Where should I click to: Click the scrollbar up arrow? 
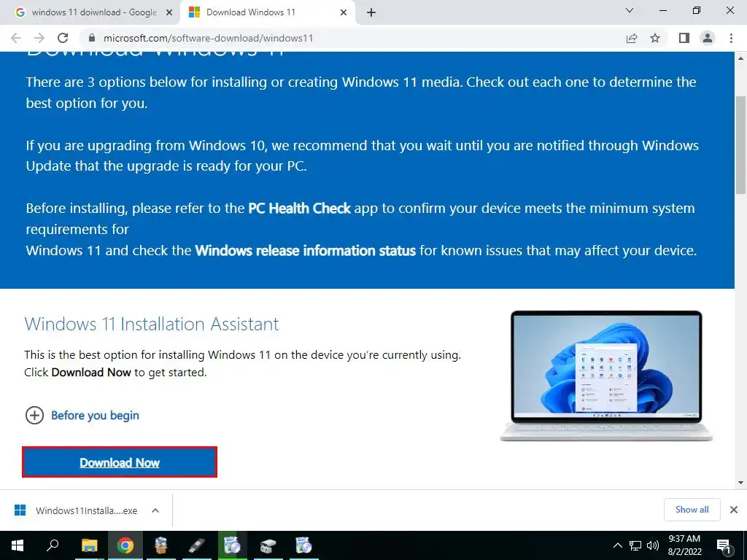740,58
